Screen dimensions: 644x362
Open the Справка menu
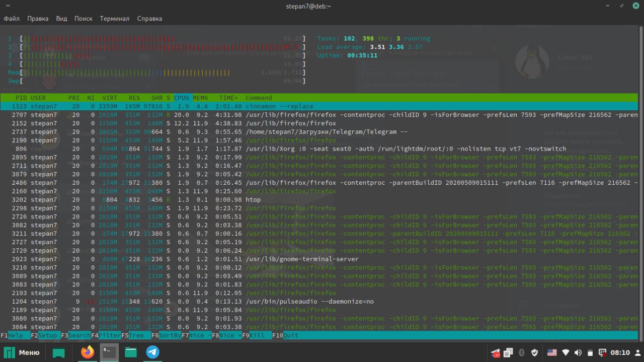click(149, 19)
